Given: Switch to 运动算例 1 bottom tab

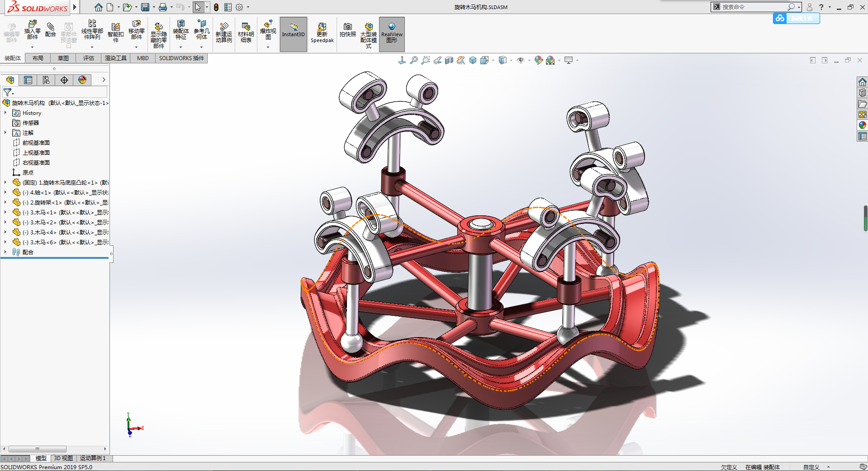Looking at the screenshot, I should (93, 458).
